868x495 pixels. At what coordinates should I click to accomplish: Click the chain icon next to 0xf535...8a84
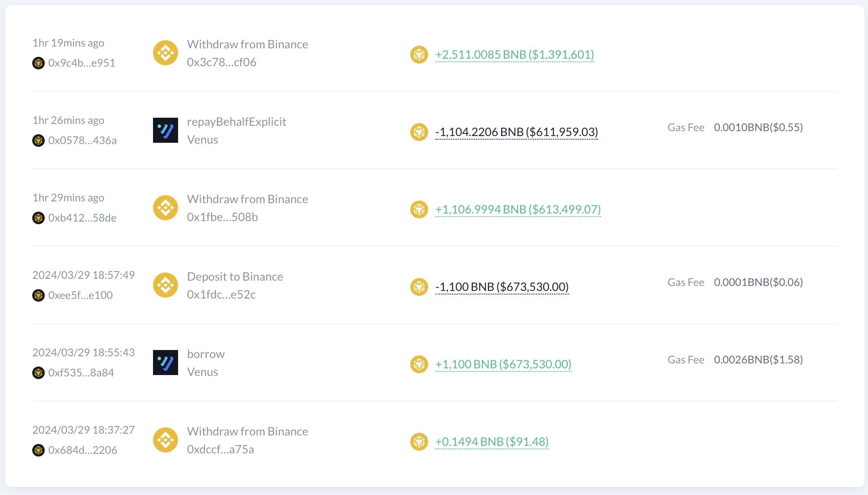click(39, 372)
